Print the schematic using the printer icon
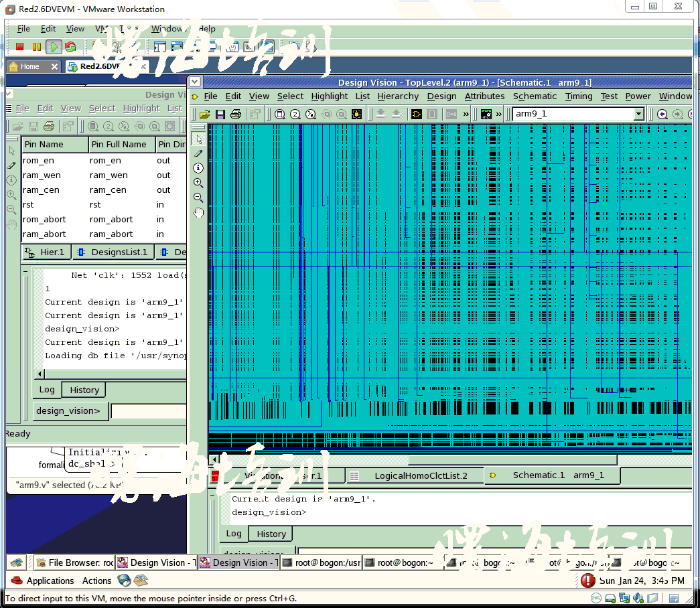The height and width of the screenshot is (608, 700). click(x=235, y=114)
